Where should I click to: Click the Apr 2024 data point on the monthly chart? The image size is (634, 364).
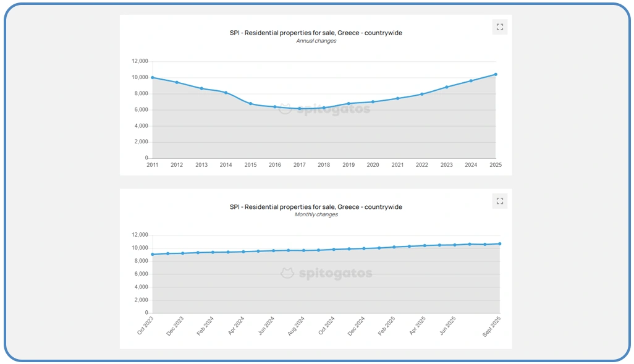[243, 252]
